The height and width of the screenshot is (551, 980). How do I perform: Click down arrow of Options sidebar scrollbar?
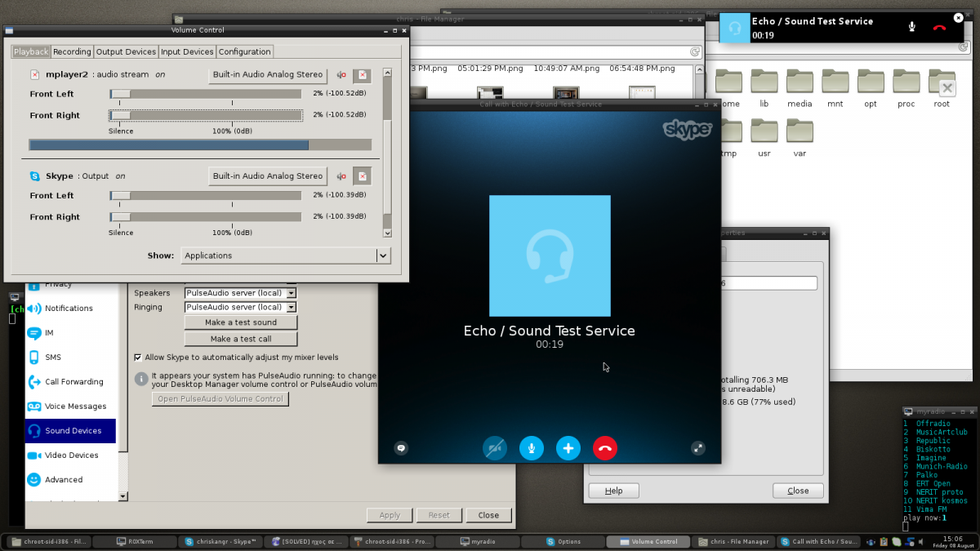click(123, 496)
